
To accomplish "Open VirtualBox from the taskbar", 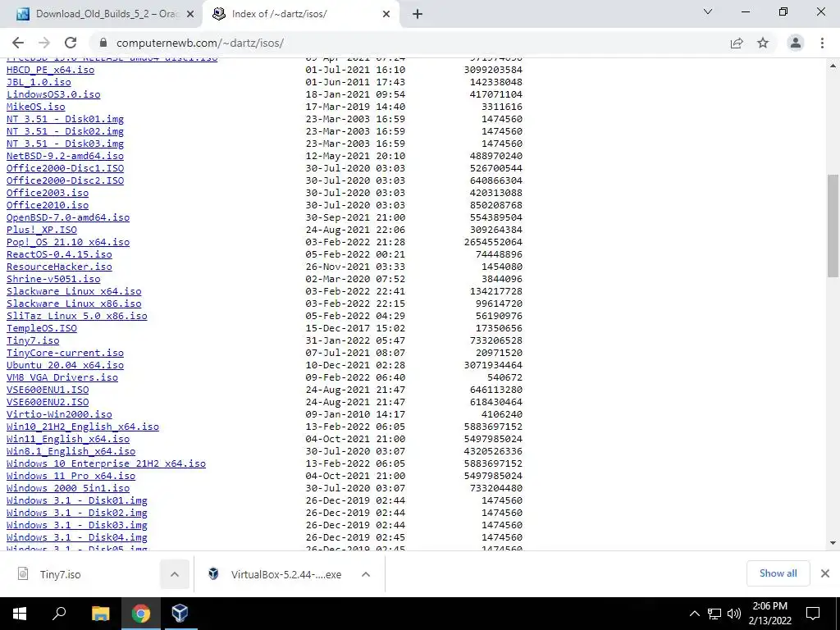I will click(180, 614).
